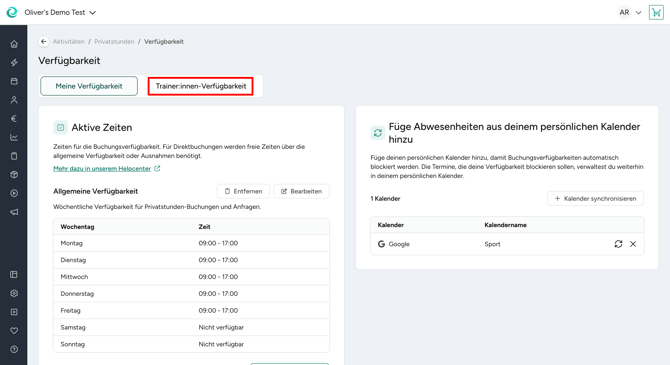Screen dimensions: 670x365
Task: Open the person icon in sidebar
Action: click(x=14, y=100)
